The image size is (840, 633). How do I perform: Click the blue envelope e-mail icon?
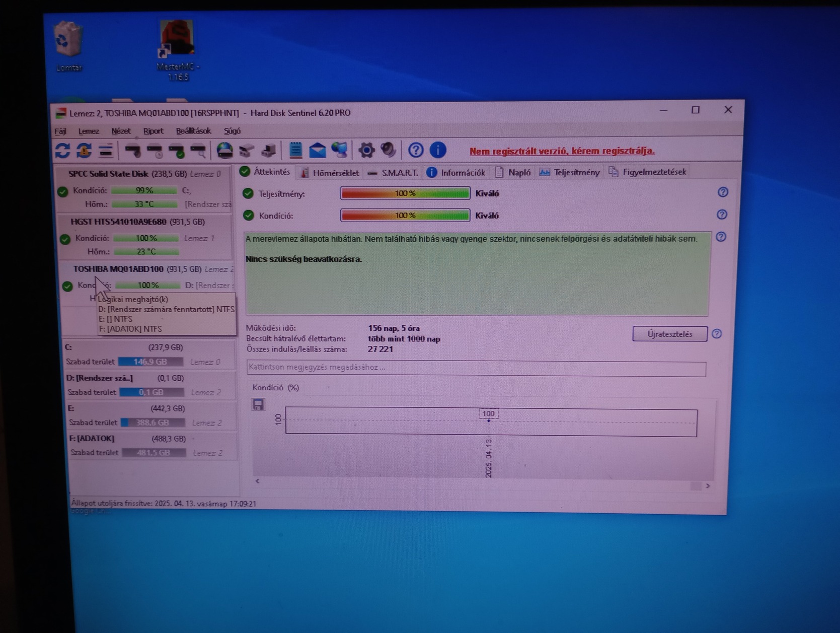pos(317,150)
